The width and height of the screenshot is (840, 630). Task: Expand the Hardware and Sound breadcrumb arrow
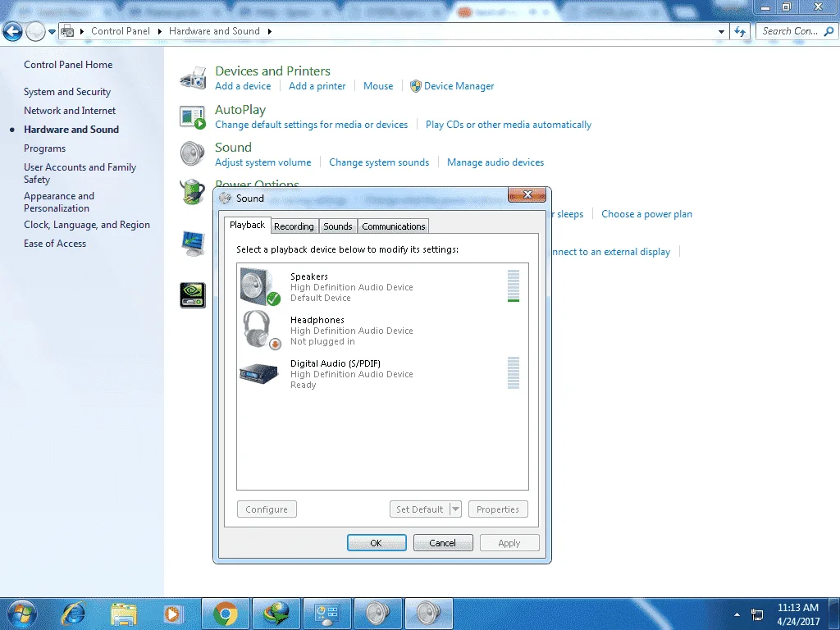(x=269, y=32)
